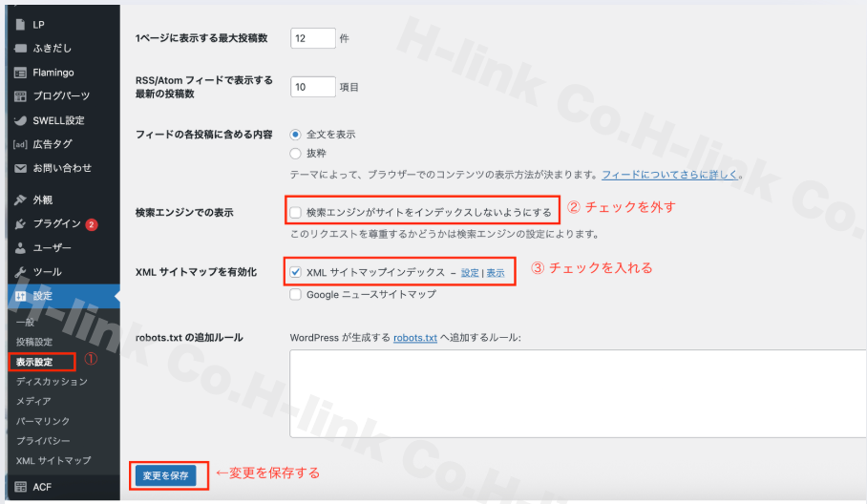Viewport: 867px width, 504px height.
Task: Click the 外観 paintbrush icon
Action: 20,199
